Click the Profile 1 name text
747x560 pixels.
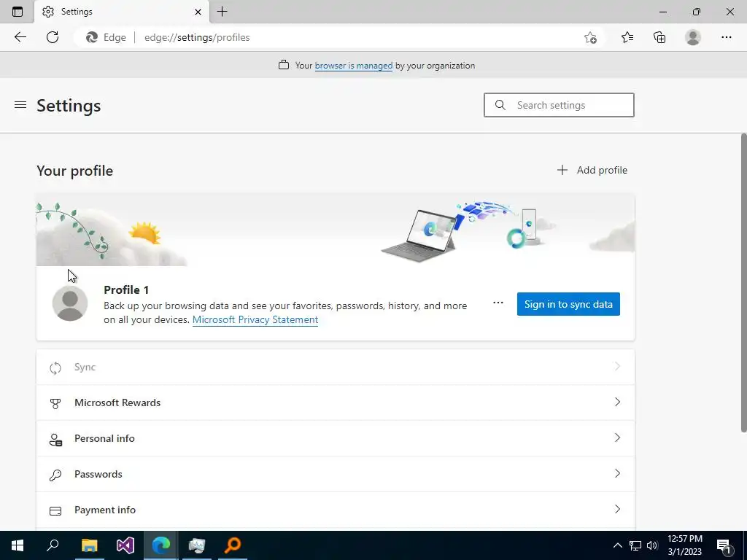click(126, 290)
